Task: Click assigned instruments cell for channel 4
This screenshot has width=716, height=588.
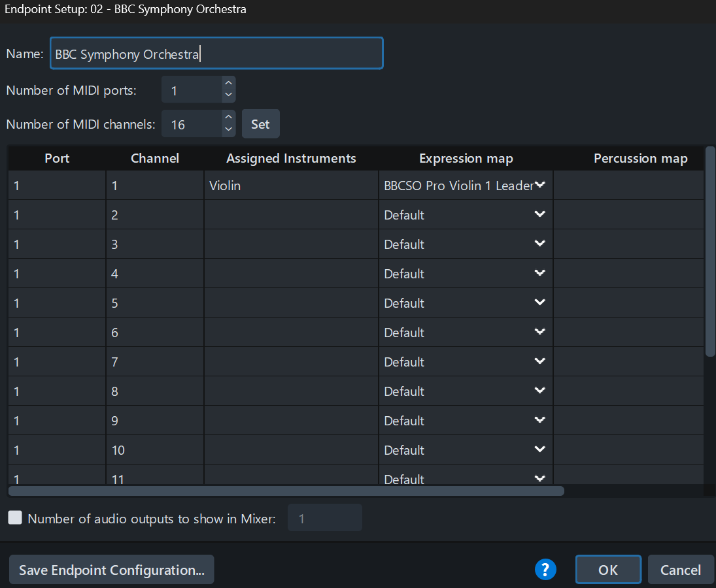Action: [x=292, y=273]
